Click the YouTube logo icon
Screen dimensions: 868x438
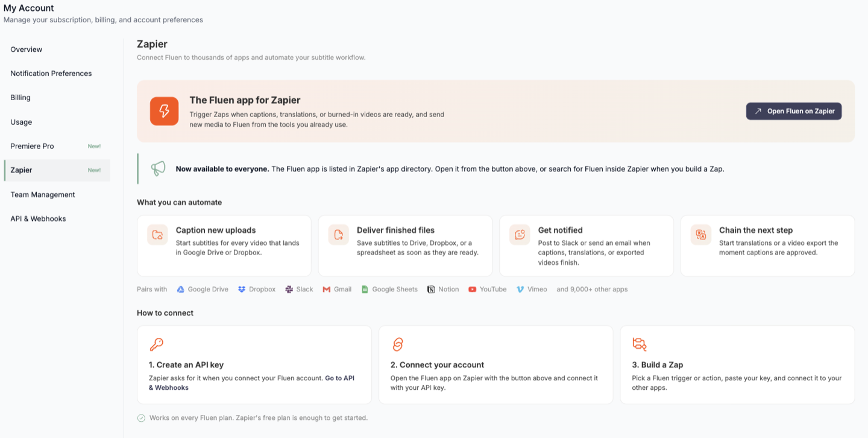pos(473,290)
